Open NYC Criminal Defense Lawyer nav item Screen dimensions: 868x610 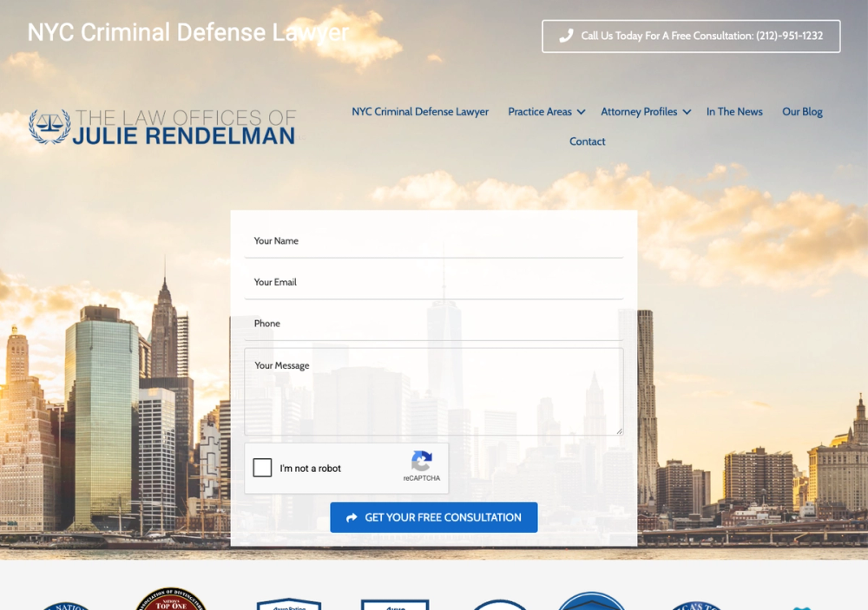point(420,111)
